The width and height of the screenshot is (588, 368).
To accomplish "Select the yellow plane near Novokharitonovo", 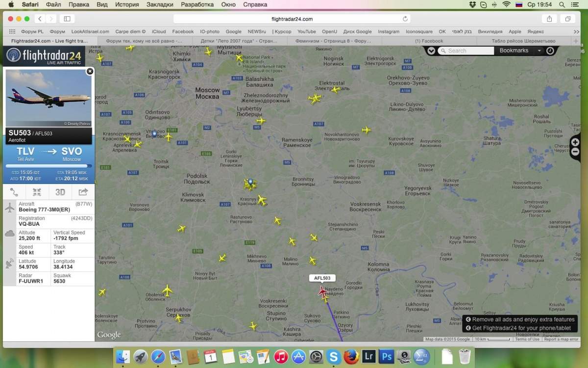I will point(366,130).
